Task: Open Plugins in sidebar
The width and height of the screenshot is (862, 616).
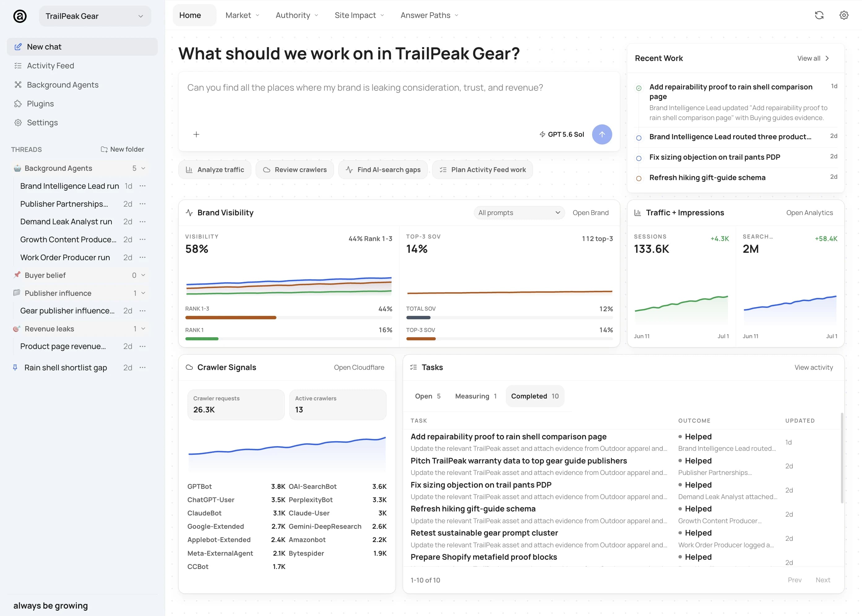Action: coord(82,104)
